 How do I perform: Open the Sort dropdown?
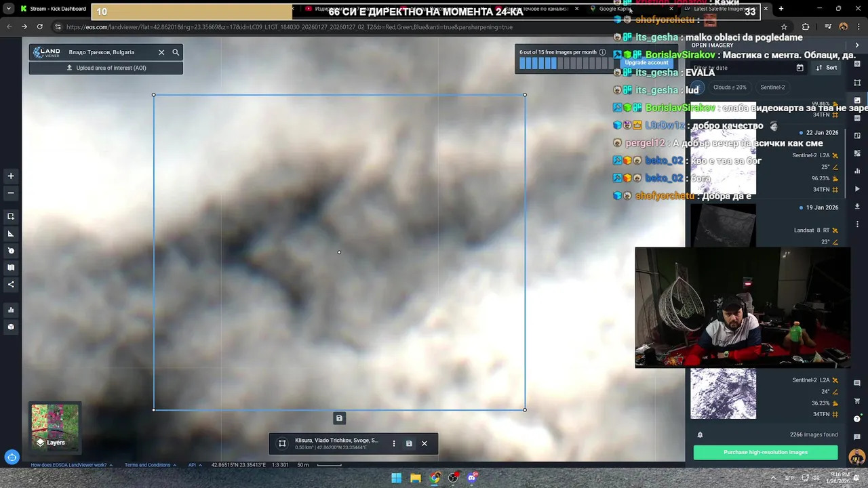tap(827, 68)
